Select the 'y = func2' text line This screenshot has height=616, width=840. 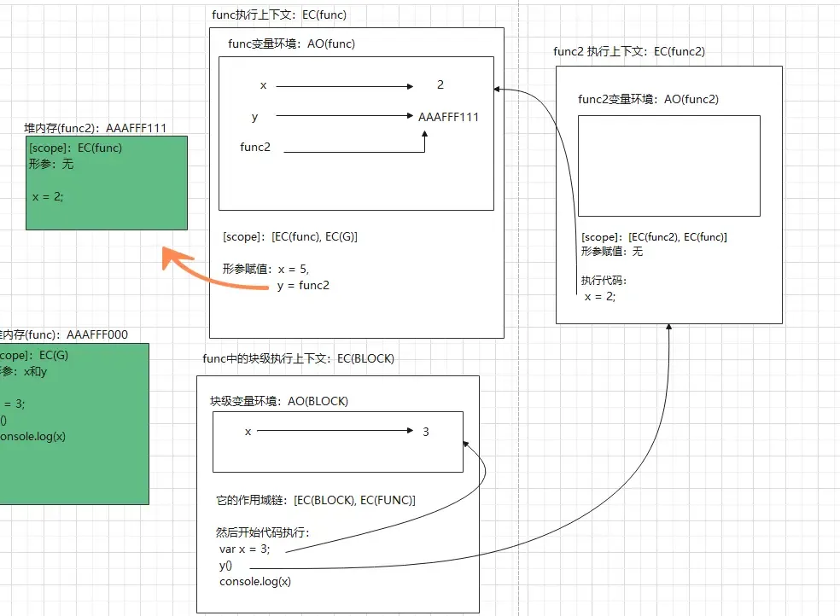303,285
